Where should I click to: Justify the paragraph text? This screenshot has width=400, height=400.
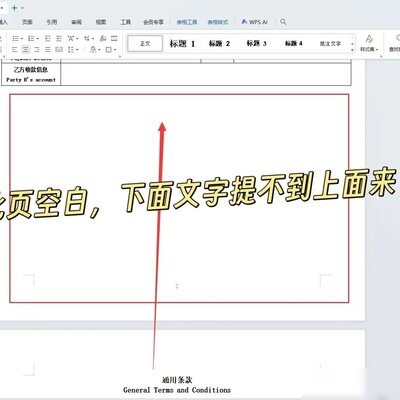[x=48, y=50]
